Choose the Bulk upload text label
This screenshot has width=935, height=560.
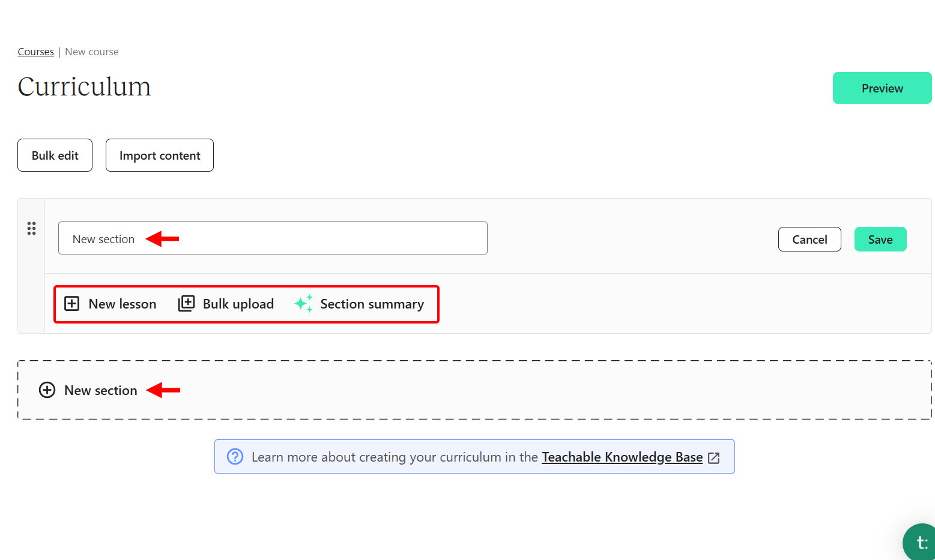(x=238, y=304)
